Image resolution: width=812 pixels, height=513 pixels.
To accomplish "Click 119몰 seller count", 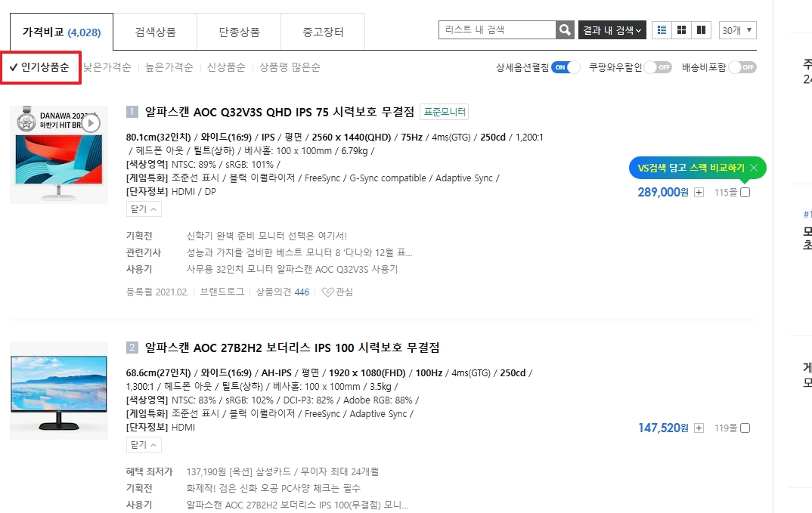I will 726,428.
